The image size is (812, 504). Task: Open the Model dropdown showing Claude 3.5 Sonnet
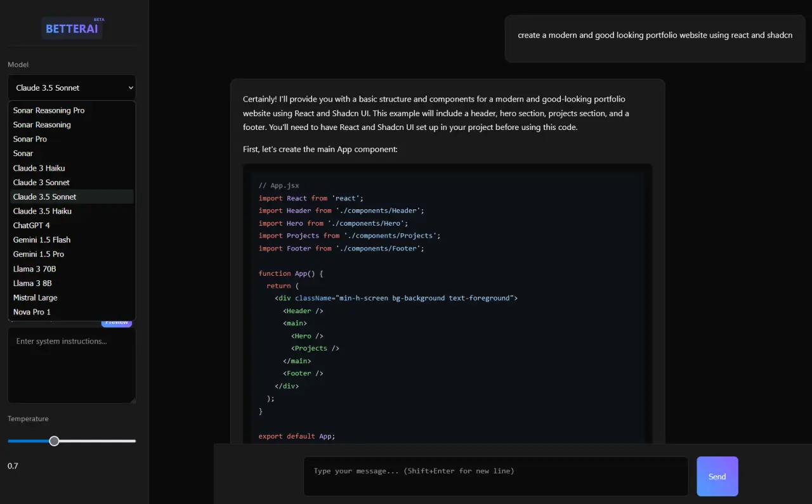(x=72, y=87)
